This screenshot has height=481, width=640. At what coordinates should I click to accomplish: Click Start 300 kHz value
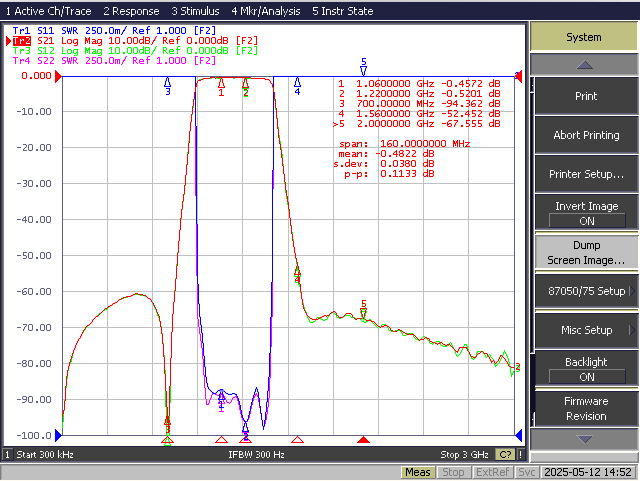(x=45, y=454)
